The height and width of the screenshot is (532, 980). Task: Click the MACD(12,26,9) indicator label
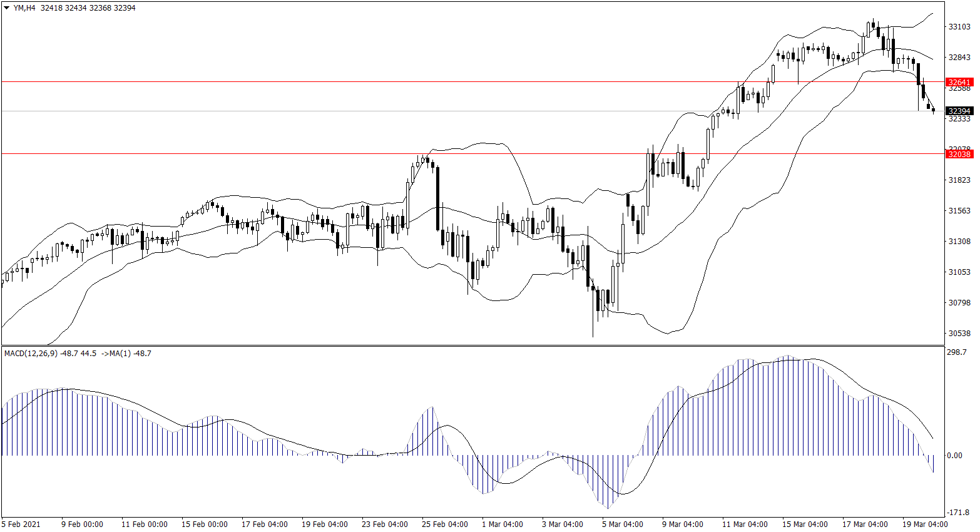point(31,354)
